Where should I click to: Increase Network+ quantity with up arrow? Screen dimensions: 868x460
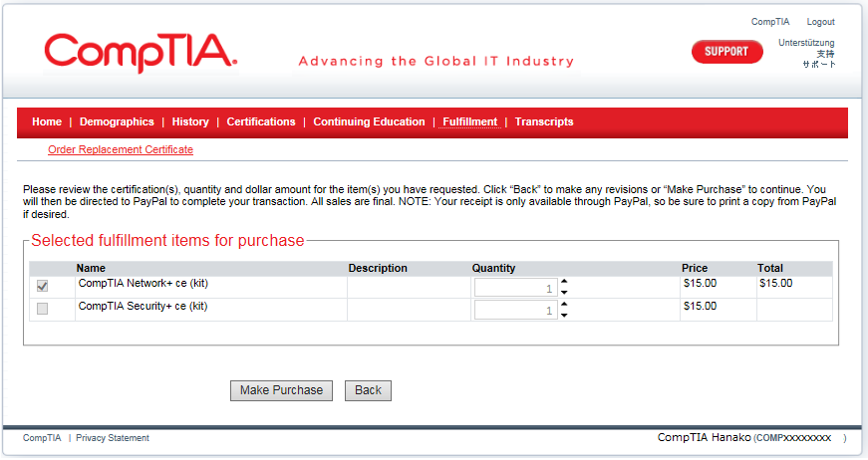point(564,282)
